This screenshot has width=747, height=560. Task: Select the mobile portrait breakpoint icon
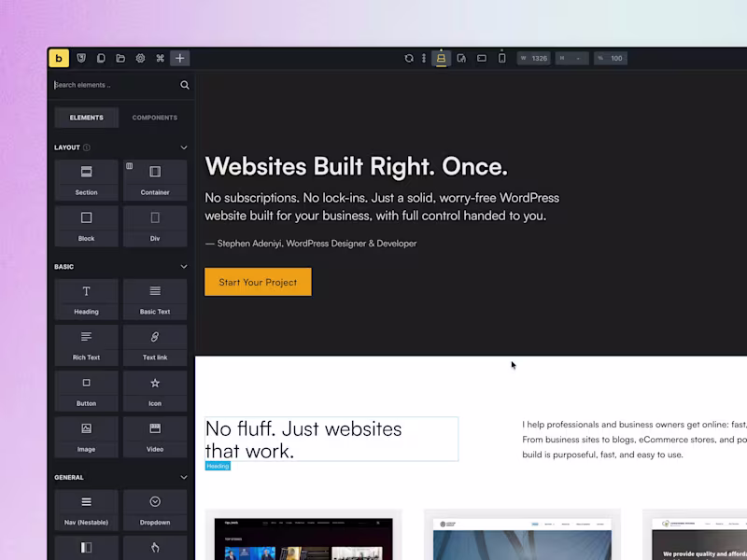pyautogui.click(x=501, y=58)
